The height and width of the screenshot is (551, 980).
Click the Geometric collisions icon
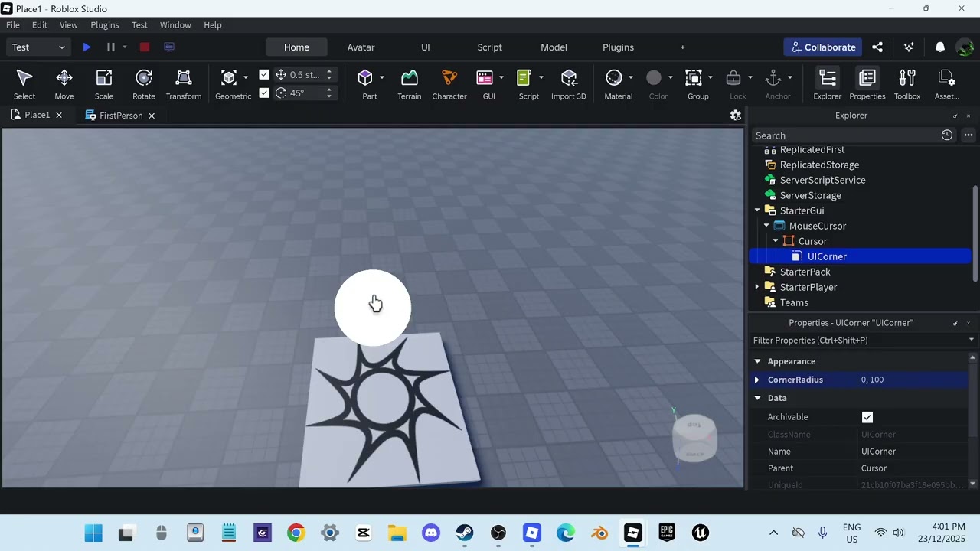[x=228, y=77]
